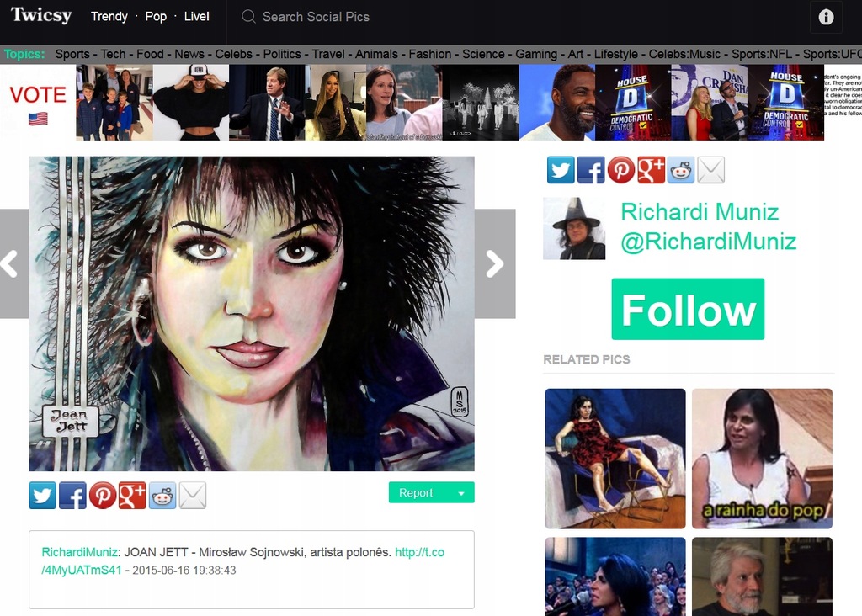Open the VOTE flag thumbnail
Screen dimensions: 862x616
tap(38, 103)
